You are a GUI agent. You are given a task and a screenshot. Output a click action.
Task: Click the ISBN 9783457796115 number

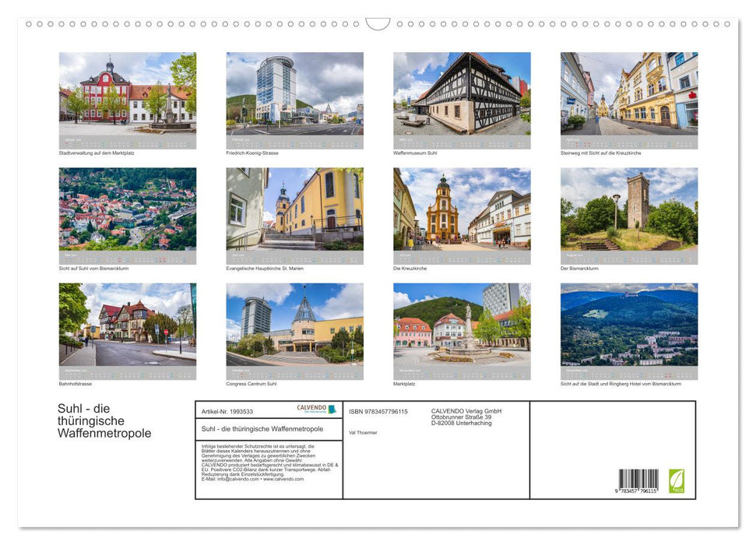click(x=378, y=411)
